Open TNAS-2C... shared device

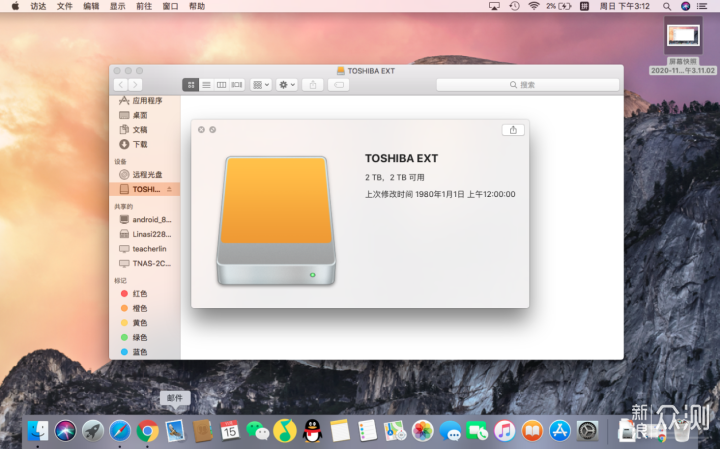pyautogui.click(x=145, y=264)
